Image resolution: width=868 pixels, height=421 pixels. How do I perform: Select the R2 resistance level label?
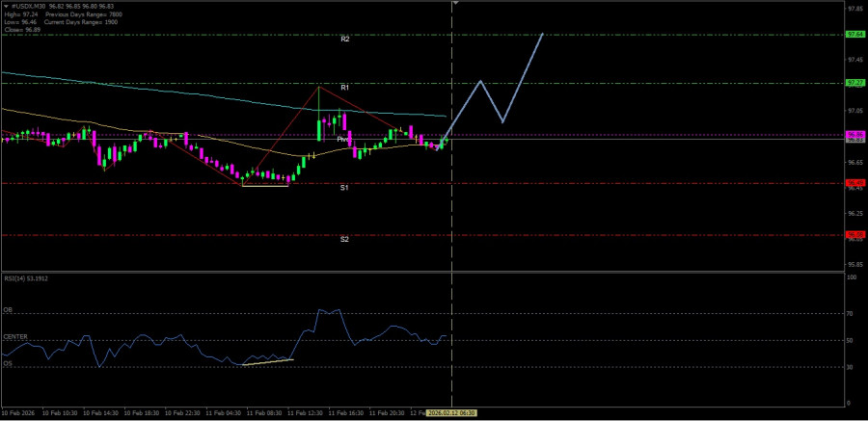pos(344,39)
